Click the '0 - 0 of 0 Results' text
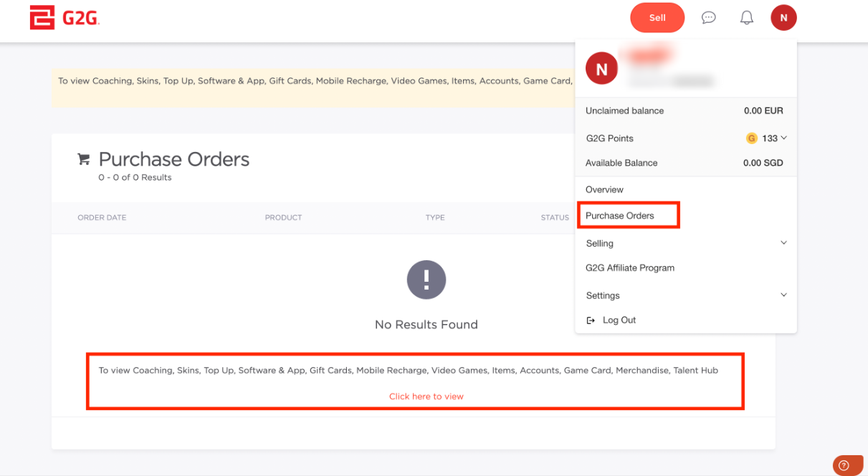Screen dimensions: 868x476 tap(135, 178)
